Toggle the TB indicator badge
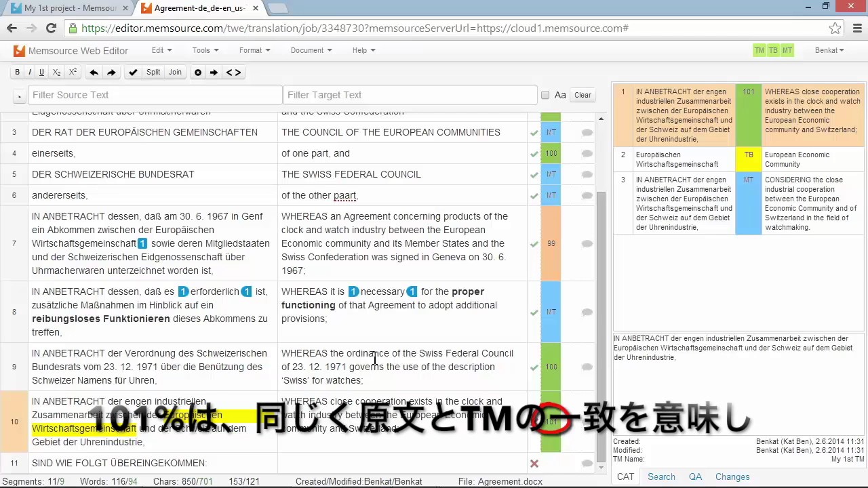 773,51
